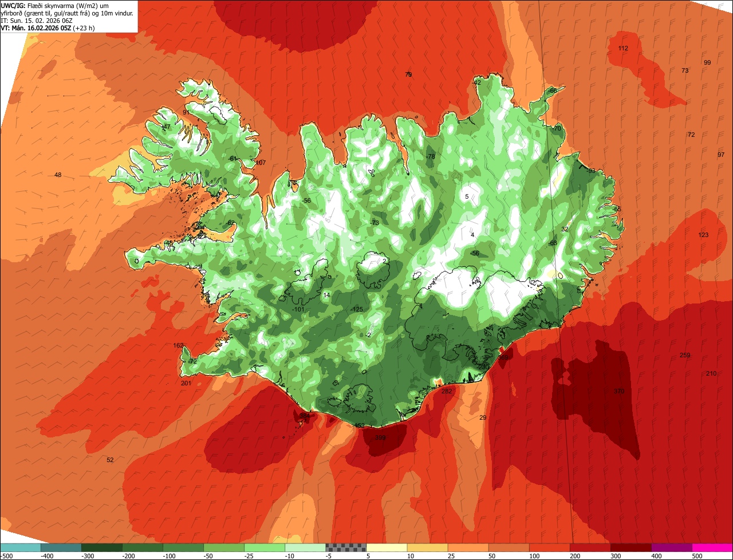Click the map value "112" over northeast sea

(623, 48)
